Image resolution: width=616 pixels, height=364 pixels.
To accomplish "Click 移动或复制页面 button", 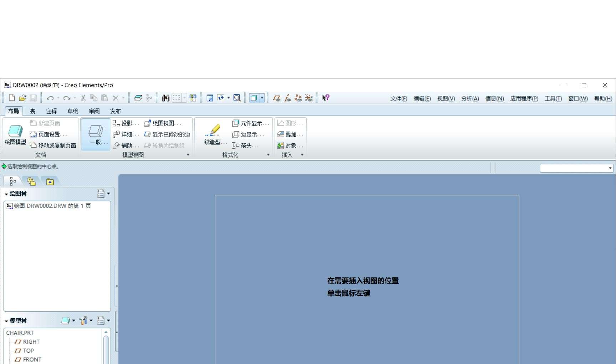I will click(x=53, y=145).
